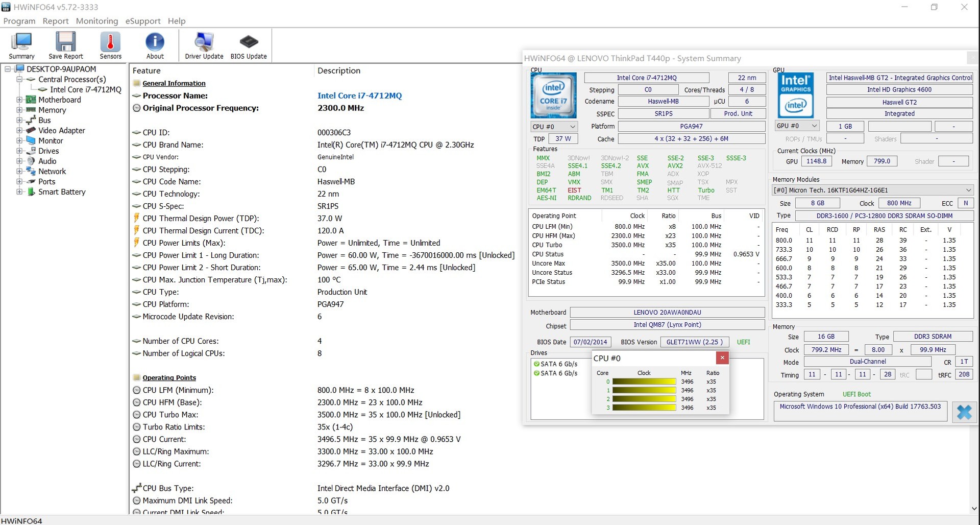Click the Core 2 clock bar

pos(644,399)
